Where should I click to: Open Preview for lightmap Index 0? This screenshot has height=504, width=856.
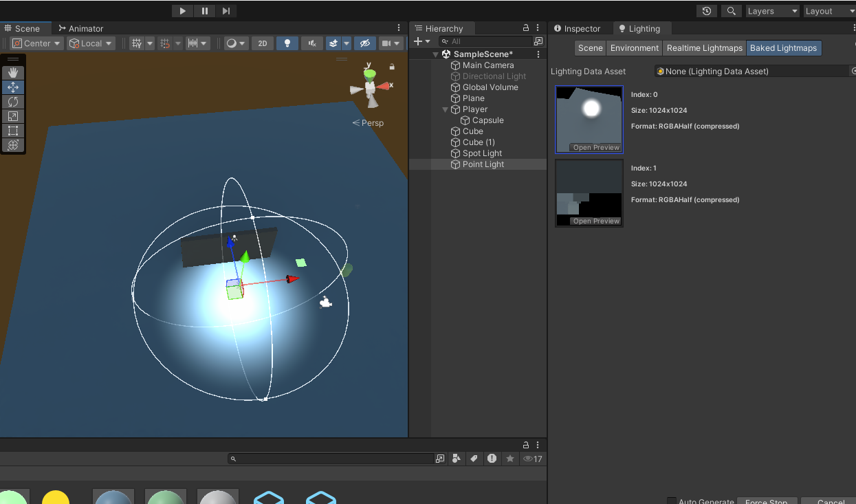click(596, 148)
